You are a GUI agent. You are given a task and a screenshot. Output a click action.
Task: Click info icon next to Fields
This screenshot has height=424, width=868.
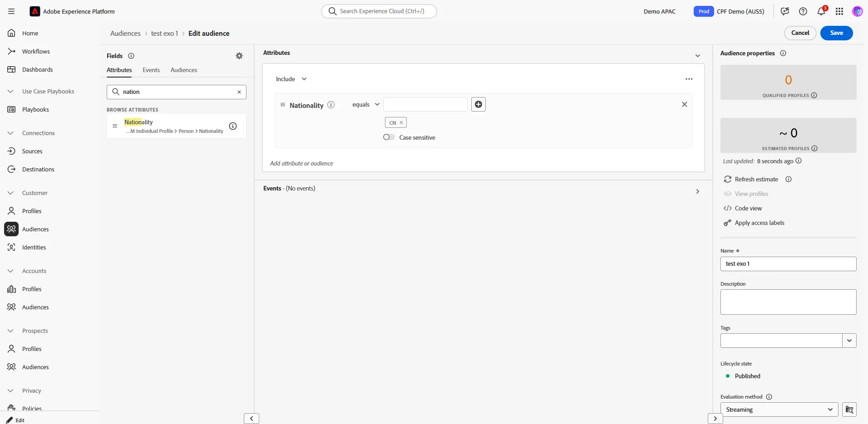(x=131, y=56)
